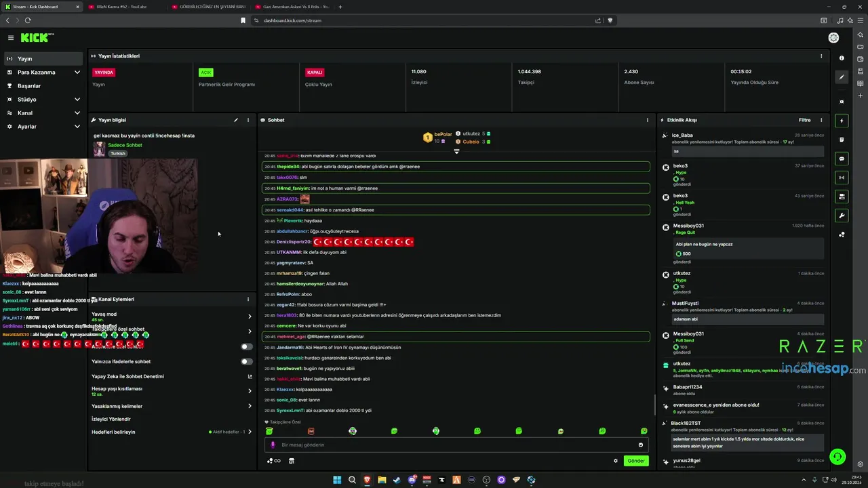Open Hedefleri belirleyin active goals chevron

pos(250,432)
